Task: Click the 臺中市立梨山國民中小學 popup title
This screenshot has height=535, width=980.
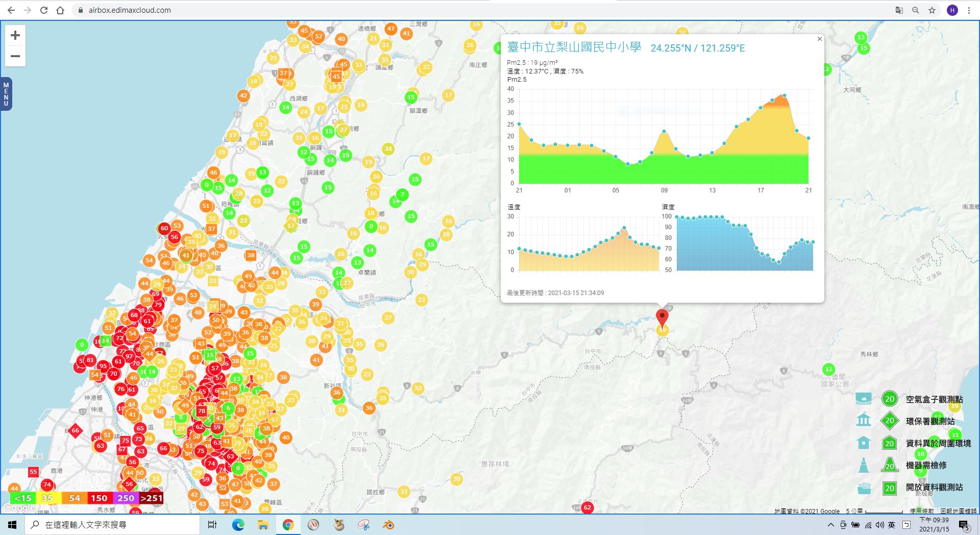Action: pyautogui.click(x=574, y=47)
